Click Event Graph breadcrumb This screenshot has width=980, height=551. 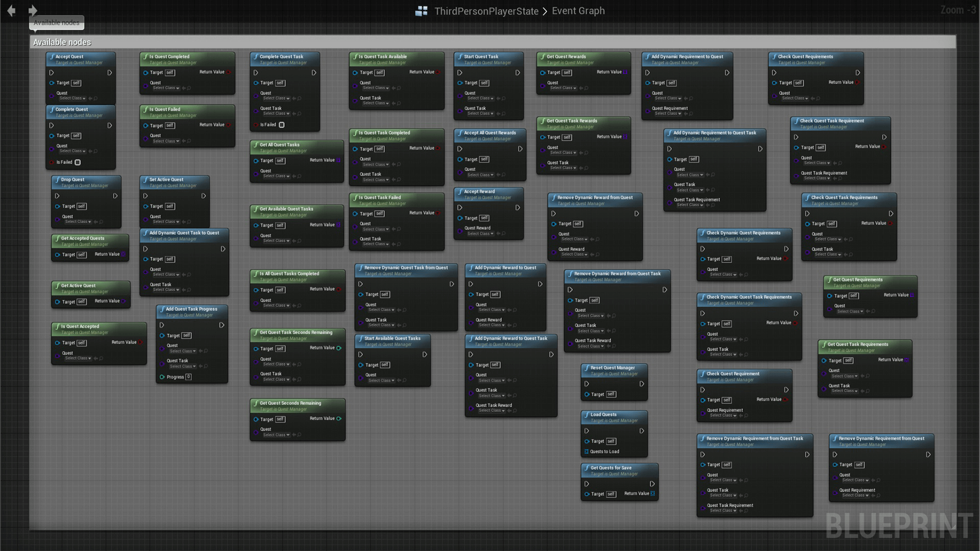click(x=578, y=11)
